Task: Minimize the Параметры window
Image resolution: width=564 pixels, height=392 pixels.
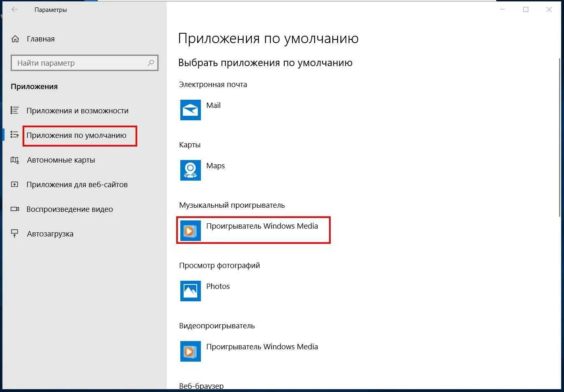Action: pyautogui.click(x=502, y=9)
